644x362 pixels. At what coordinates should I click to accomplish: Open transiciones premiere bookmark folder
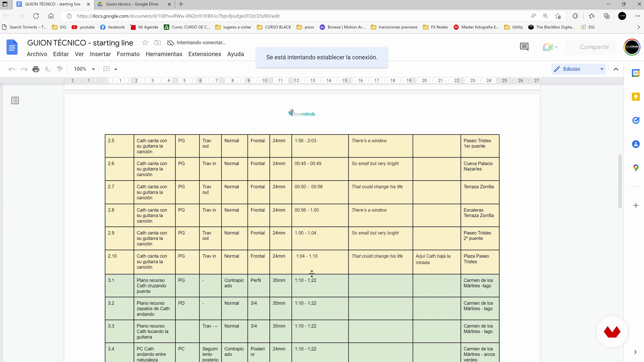tap(394, 27)
